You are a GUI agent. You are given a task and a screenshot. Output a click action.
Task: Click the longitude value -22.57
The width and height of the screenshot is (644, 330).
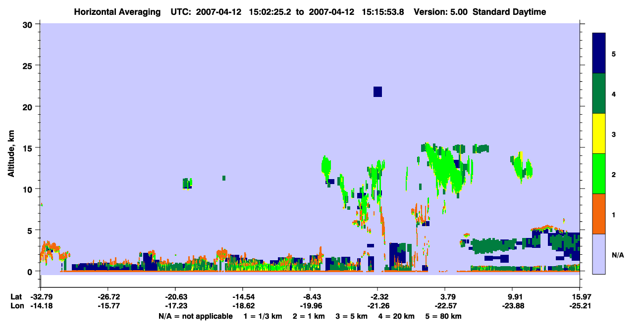(445, 306)
